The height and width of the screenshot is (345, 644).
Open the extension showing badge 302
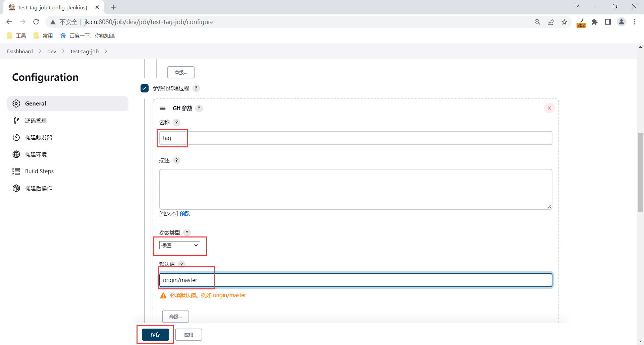point(581,22)
